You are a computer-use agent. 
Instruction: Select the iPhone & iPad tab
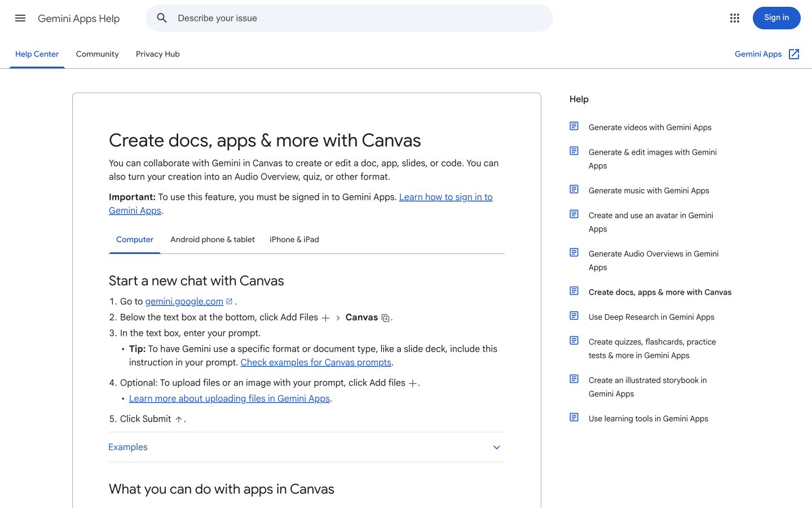[294, 240]
